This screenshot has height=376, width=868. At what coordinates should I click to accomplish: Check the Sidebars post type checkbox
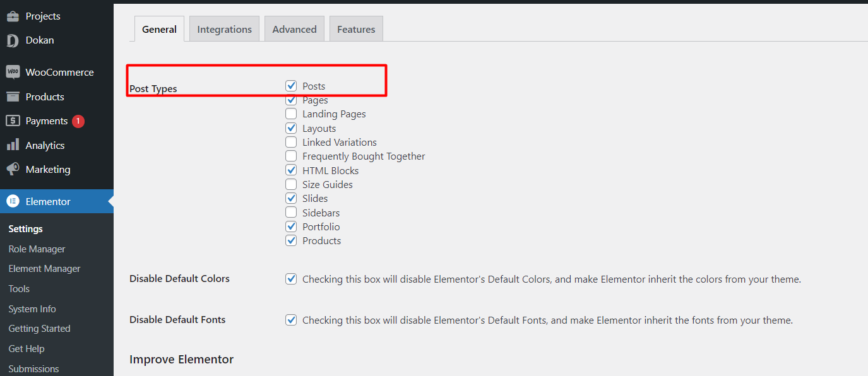click(291, 213)
